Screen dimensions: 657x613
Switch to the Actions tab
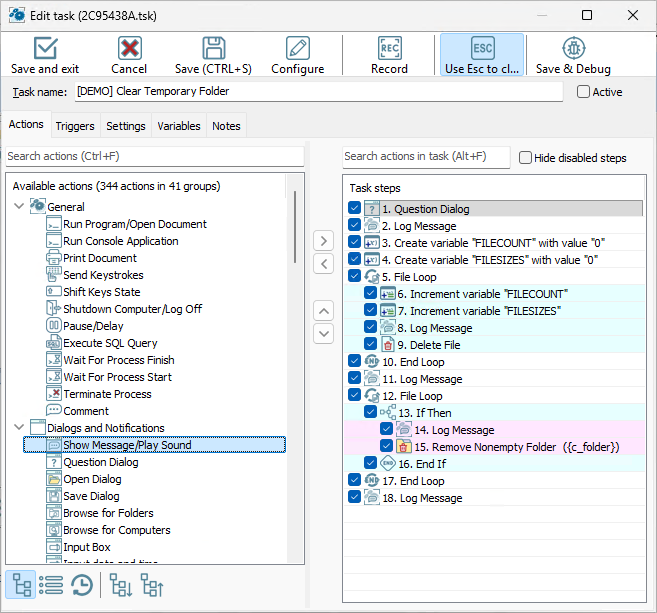click(26, 124)
